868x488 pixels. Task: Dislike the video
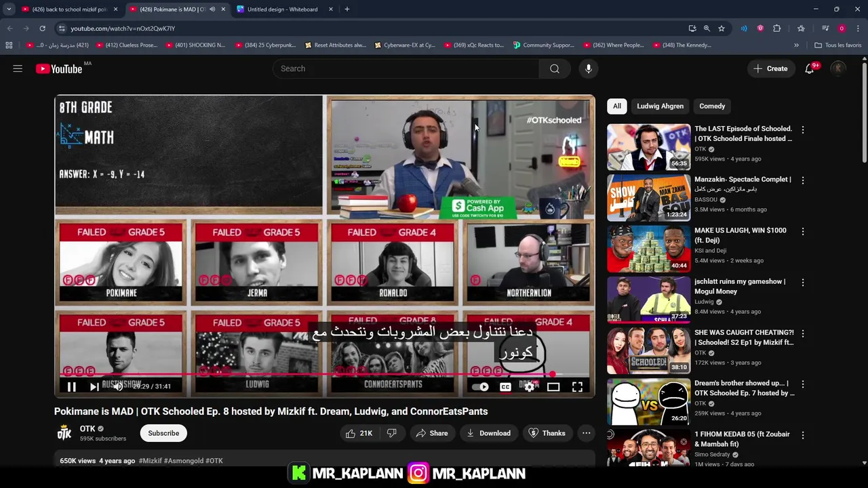(392, 433)
